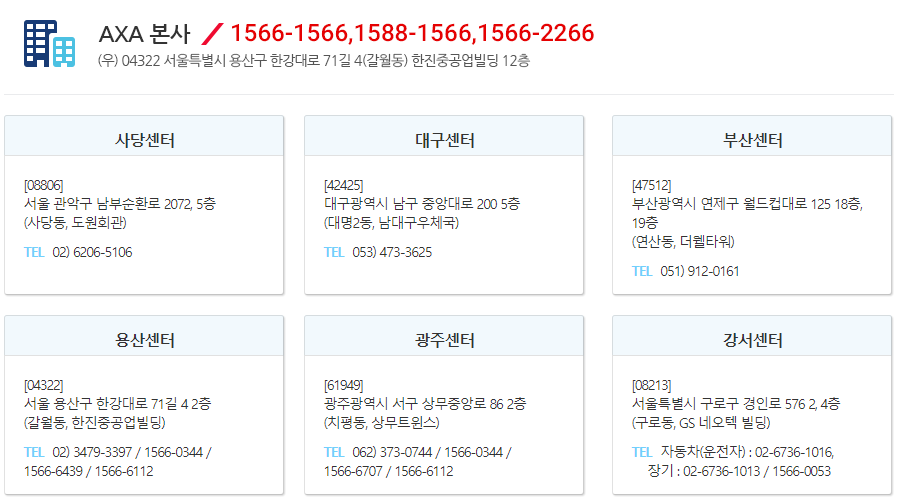Click the TEL label in 용산센터 card
Screen dimensions: 898x502
click(x=34, y=452)
